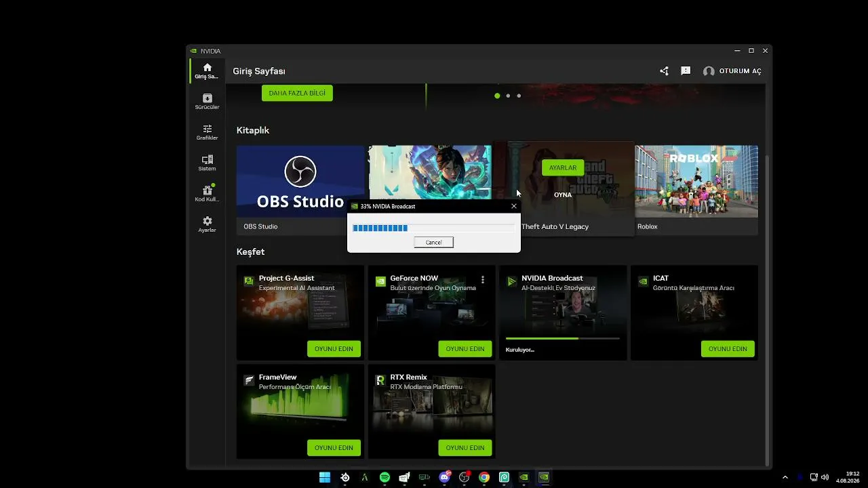Open the Sürücüler drivers tab
Screen dimensions: 868x488
[x=207, y=102]
